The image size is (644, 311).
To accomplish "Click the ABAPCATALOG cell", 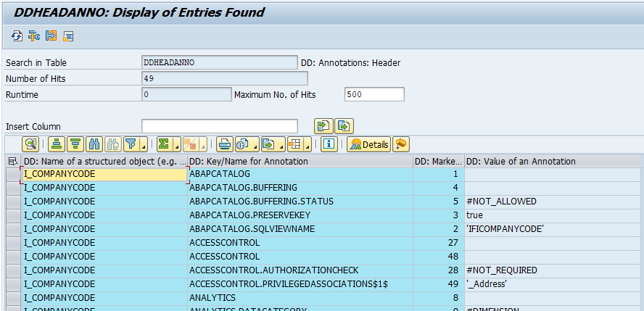I will 300,174.
